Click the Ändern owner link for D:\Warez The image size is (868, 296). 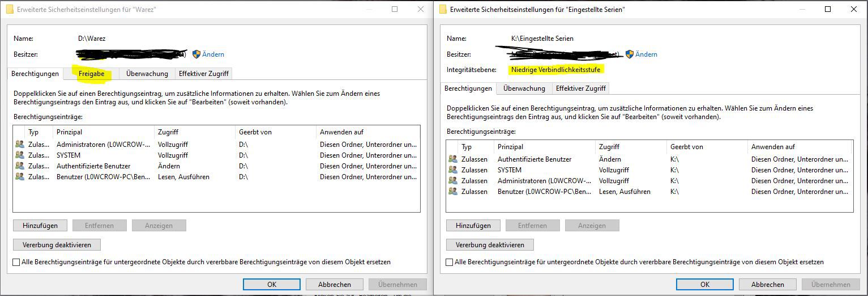click(213, 54)
